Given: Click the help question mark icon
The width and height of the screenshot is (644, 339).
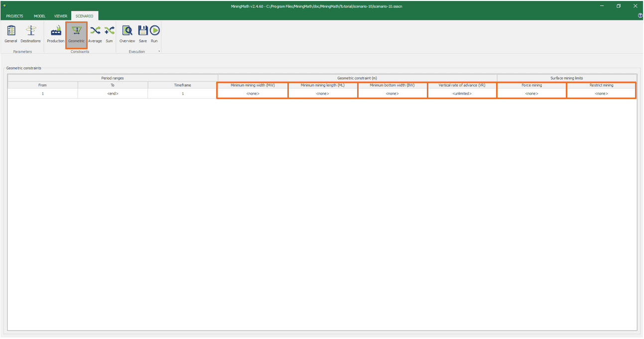Looking at the screenshot, I should (x=640, y=16).
